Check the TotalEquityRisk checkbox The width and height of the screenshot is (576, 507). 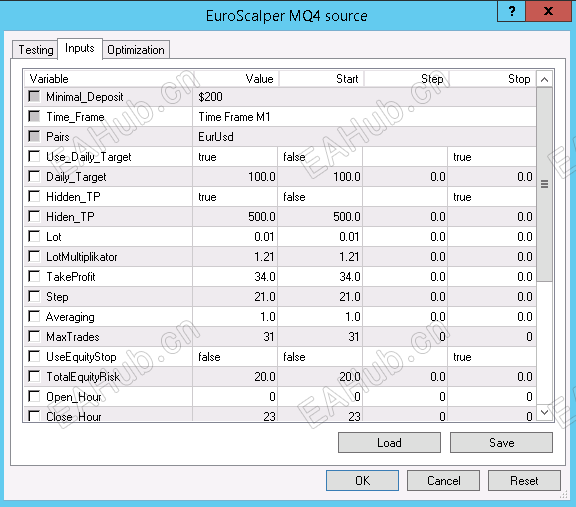coord(34,377)
